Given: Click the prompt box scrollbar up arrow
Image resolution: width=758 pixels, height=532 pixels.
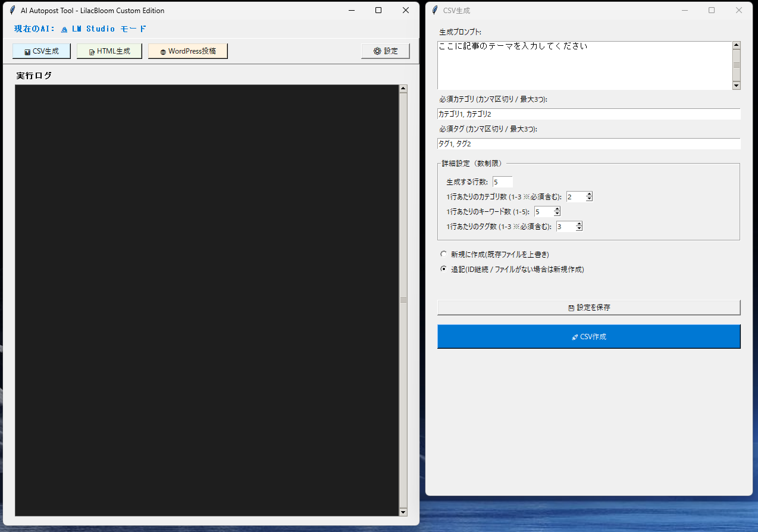Looking at the screenshot, I should (x=737, y=45).
